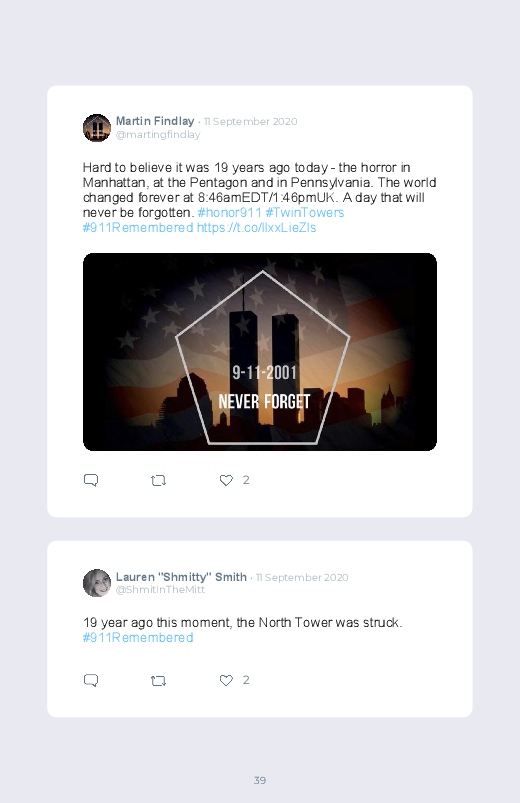Open #911Remembered hashtag in Lauren's tweet

pyautogui.click(x=138, y=638)
